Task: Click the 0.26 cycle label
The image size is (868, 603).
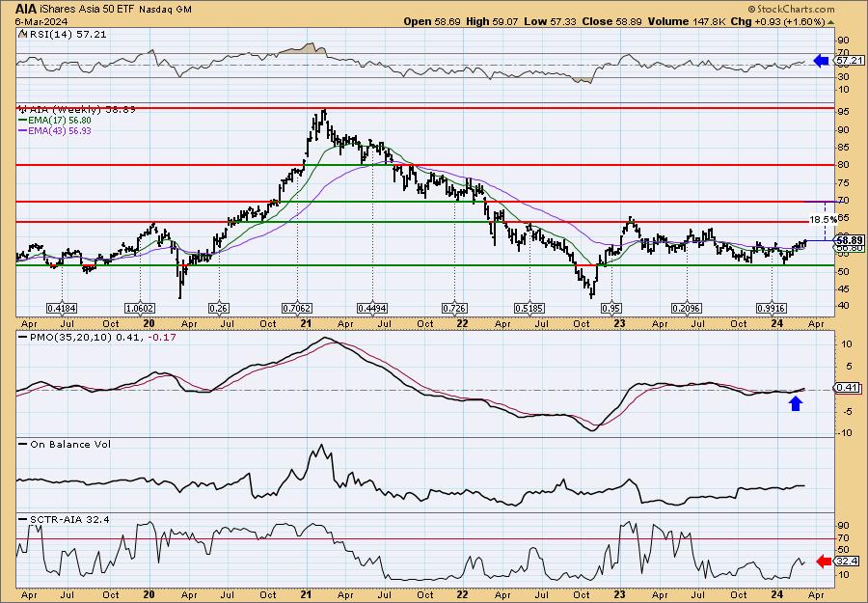Action: (x=219, y=308)
